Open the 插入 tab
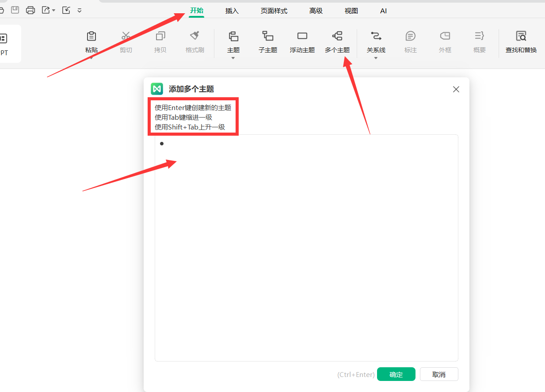The width and height of the screenshot is (545, 392). click(x=232, y=11)
